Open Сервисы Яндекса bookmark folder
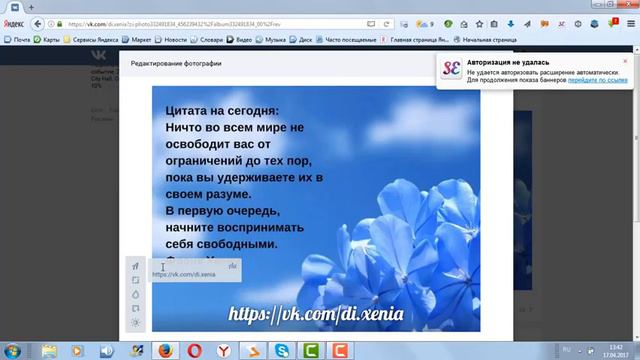This screenshot has height=360, width=640. pyautogui.click(x=91, y=40)
